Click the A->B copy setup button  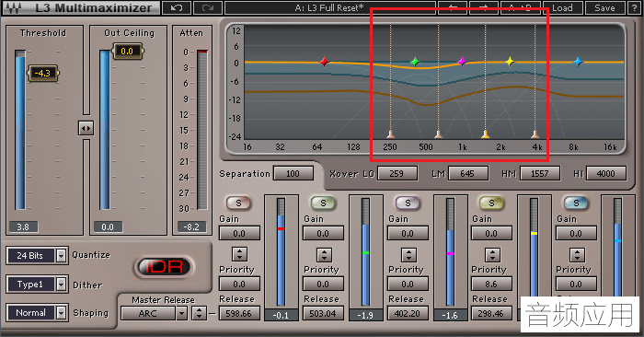pyautogui.click(x=520, y=7)
